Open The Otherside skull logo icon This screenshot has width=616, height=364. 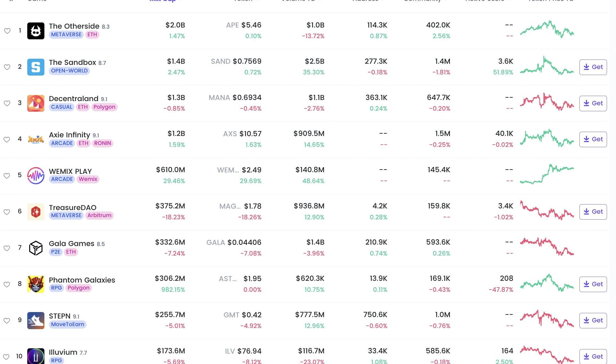point(36,31)
